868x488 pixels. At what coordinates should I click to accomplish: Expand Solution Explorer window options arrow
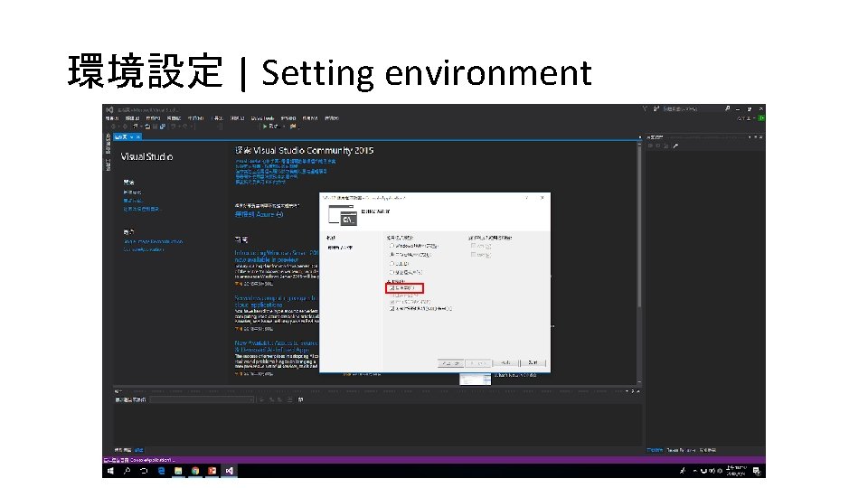pos(750,136)
